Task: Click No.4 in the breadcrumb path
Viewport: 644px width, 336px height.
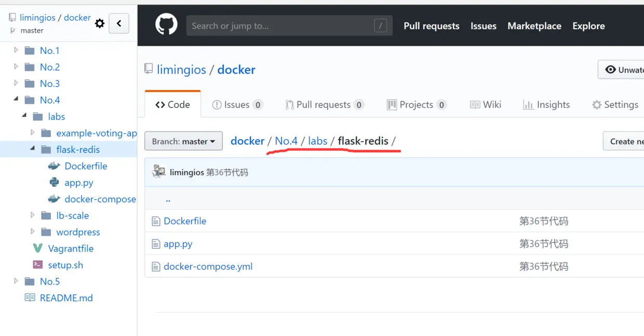Action: click(286, 141)
